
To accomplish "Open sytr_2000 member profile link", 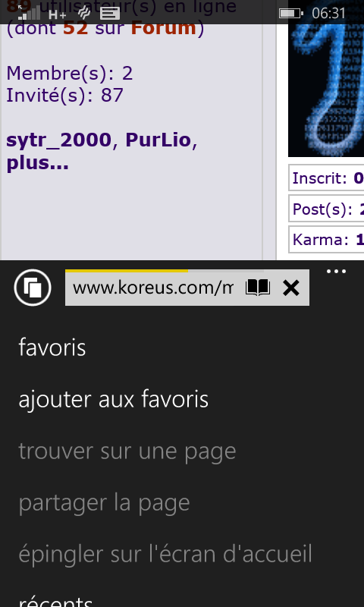I will click(x=59, y=140).
